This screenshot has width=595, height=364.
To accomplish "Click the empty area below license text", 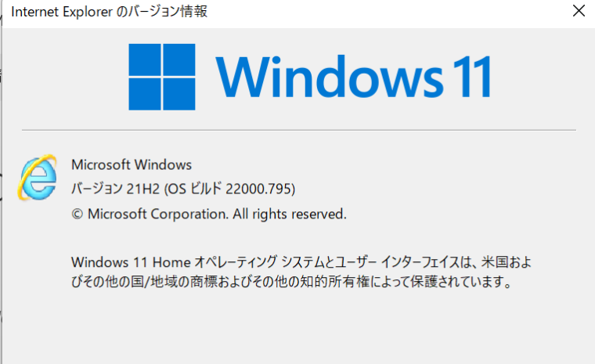I will (299, 326).
